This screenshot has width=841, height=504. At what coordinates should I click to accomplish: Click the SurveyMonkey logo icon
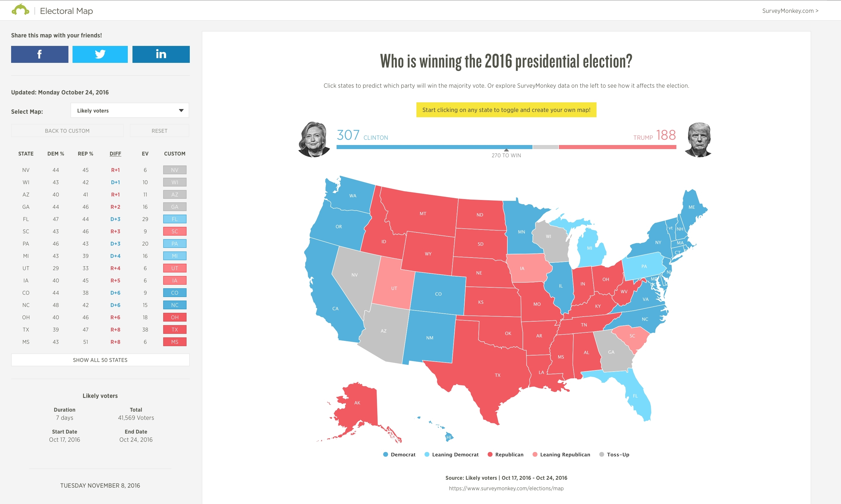[20, 10]
